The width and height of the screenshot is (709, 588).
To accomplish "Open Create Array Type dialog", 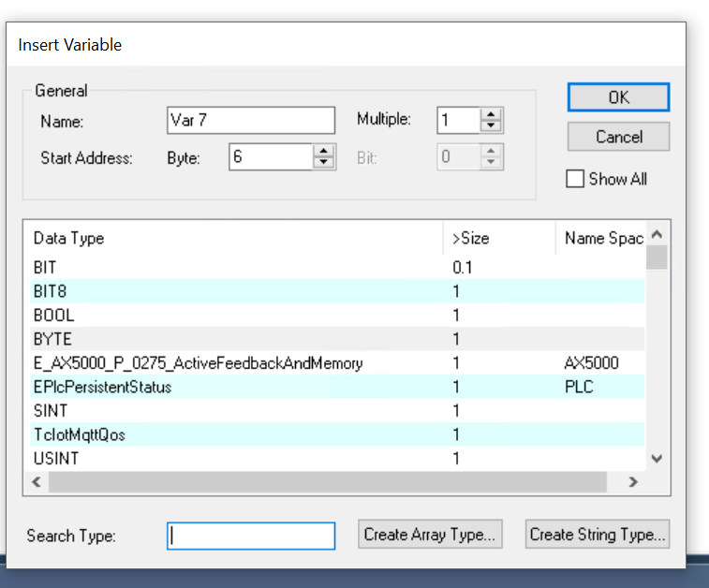I will click(430, 535).
